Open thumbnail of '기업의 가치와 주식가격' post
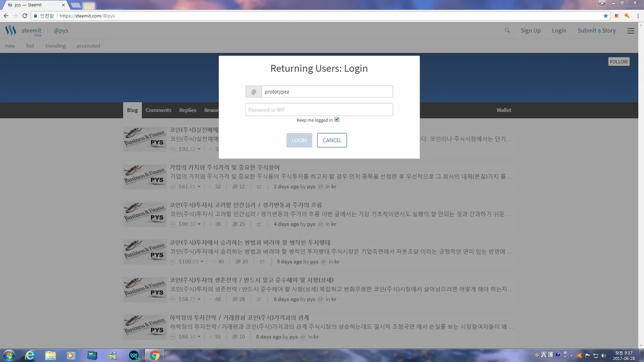This screenshot has height=362, width=644. click(145, 176)
